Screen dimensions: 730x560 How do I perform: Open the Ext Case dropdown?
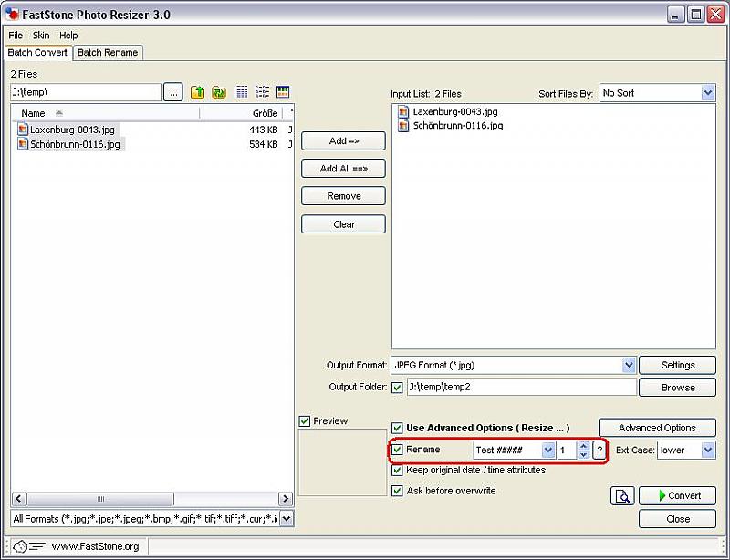(708, 451)
